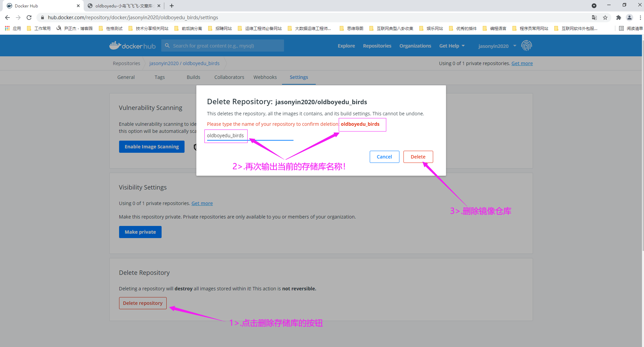The image size is (644, 347).
Task: Click the browser back arrow
Action: 7,18
